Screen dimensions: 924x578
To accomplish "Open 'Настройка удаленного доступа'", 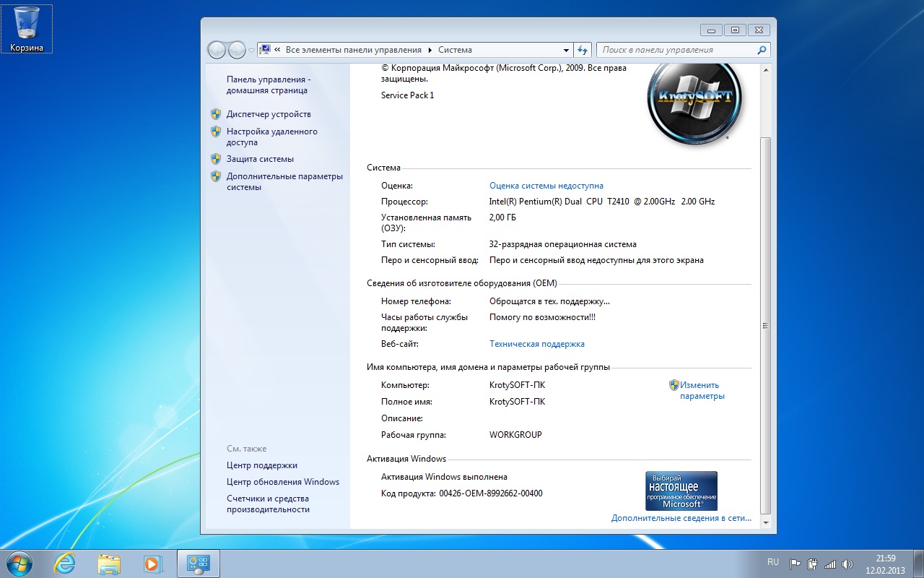I will (x=271, y=137).
